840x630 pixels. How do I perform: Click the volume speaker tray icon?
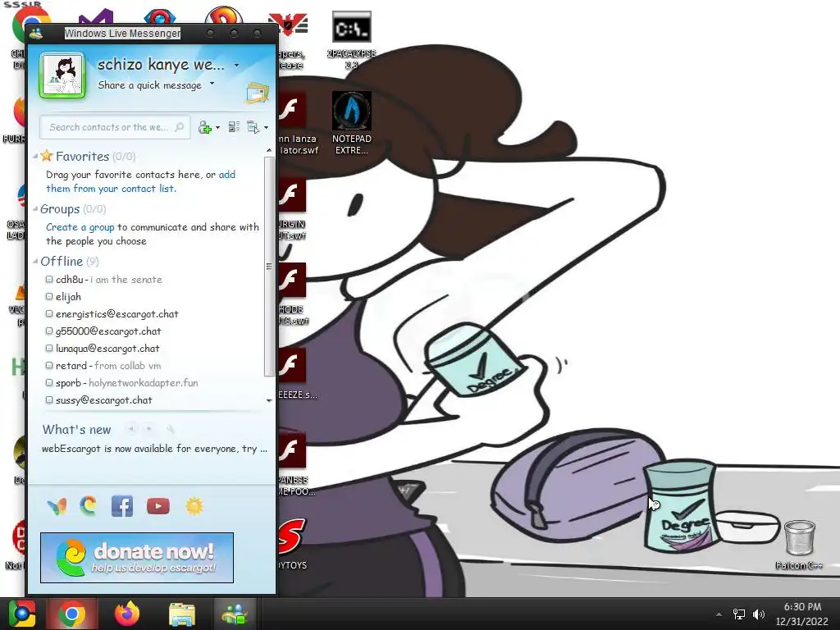point(759,614)
